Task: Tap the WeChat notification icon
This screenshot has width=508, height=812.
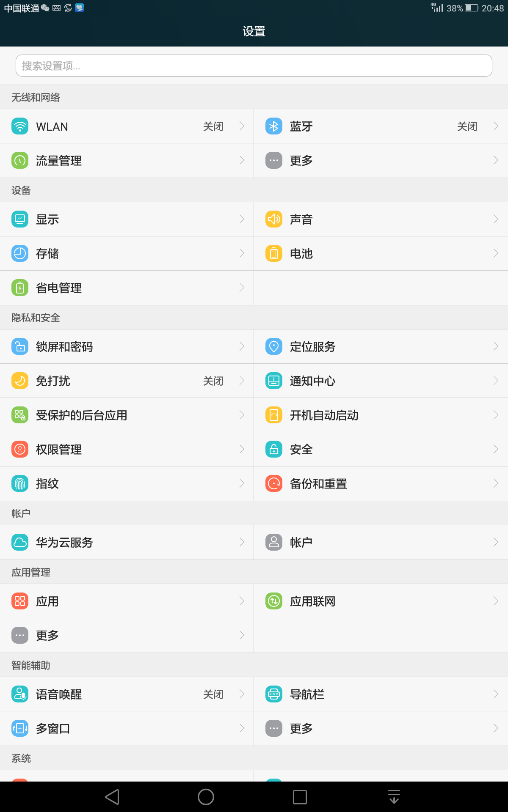Action: (x=45, y=8)
